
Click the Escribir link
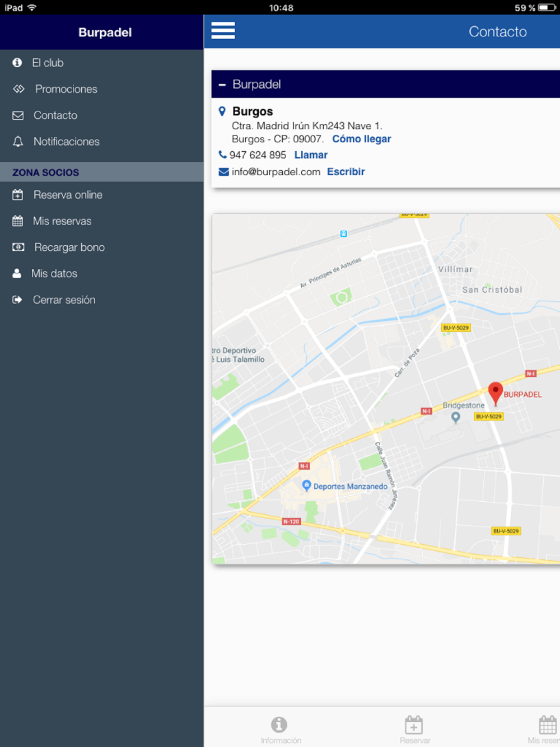click(x=346, y=172)
